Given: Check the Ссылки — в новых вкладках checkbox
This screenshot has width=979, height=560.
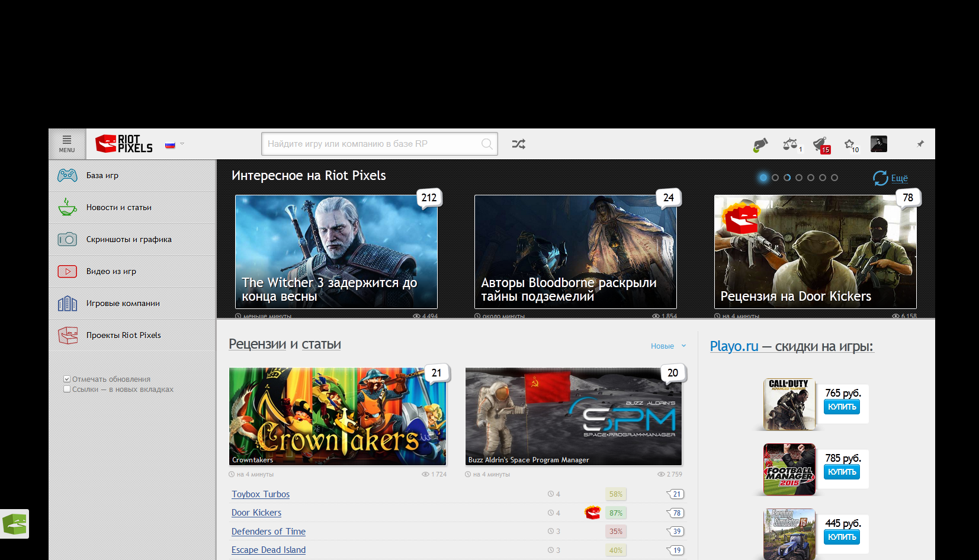Looking at the screenshot, I should point(67,389).
